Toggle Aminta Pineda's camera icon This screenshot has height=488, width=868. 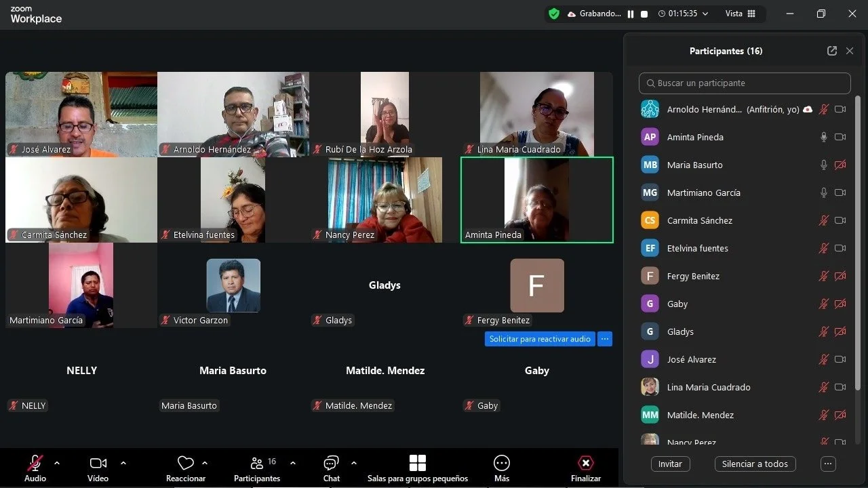coord(840,137)
